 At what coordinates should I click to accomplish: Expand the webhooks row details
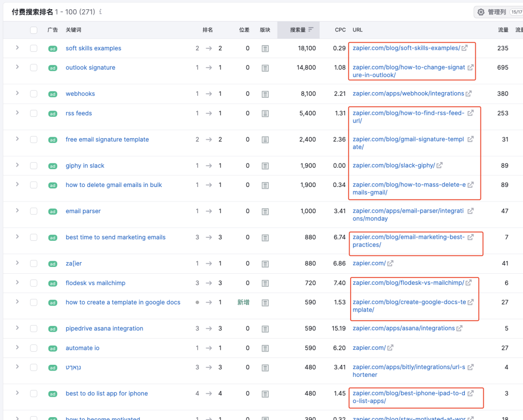click(17, 93)
